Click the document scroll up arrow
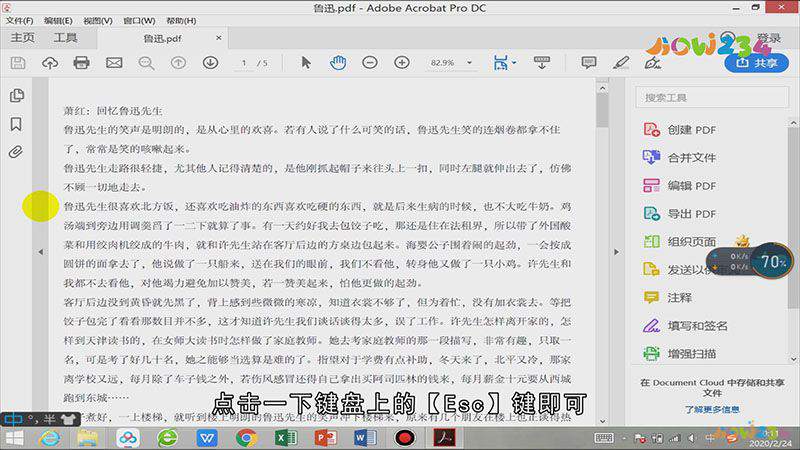 tap(603, 88)
